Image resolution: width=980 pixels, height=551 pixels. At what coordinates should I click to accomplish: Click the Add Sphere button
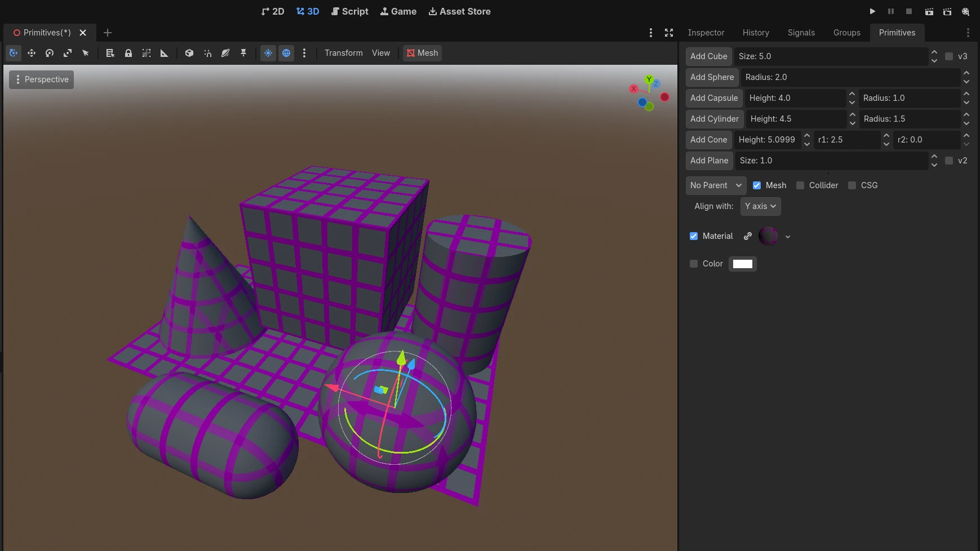point(712,77)
